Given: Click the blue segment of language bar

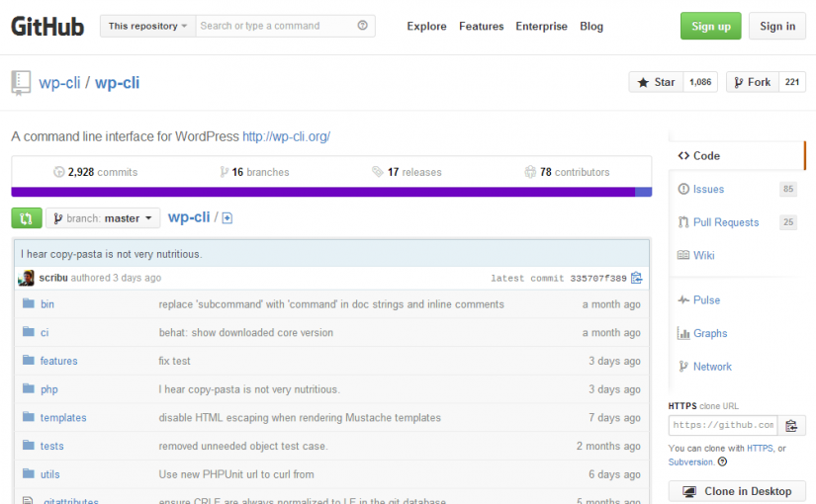Looking at the screenshot, I should (644, 192).
